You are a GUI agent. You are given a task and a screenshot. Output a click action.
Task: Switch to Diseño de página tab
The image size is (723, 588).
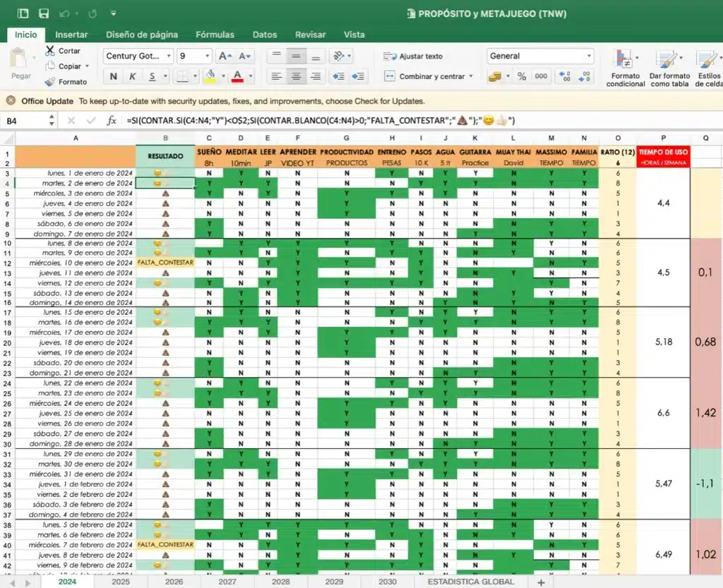point(142,35)
